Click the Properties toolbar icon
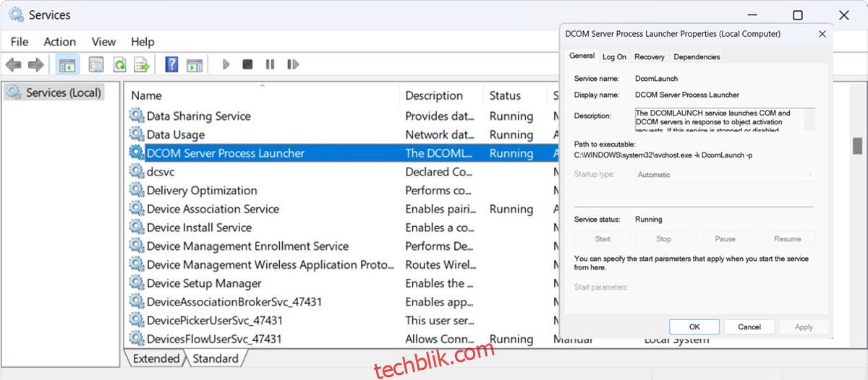 tap(95, 65)
